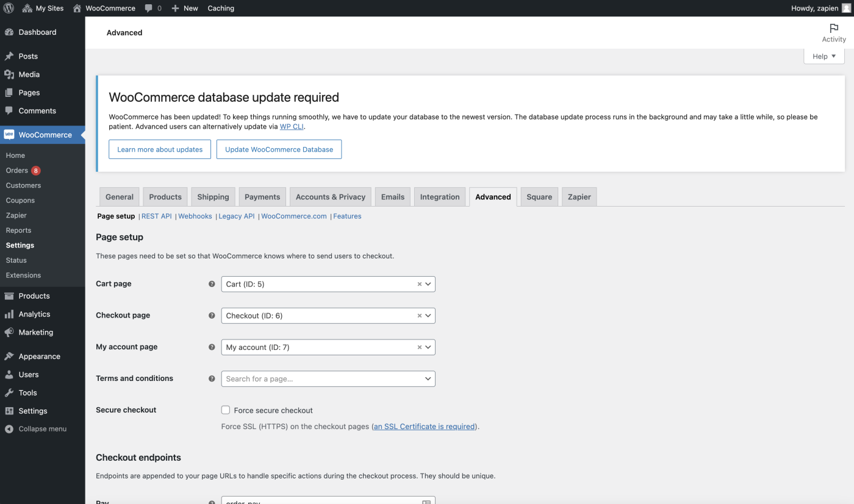Open the Cart page dropdown
The height and width of the screenshot is (504, 854).
(328, 284)
